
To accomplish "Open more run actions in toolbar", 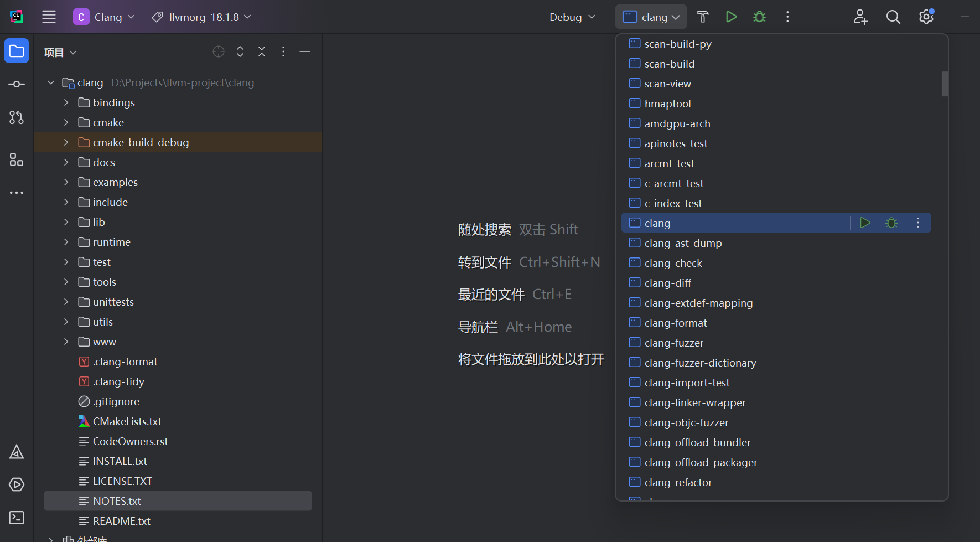I will (787, 17).
